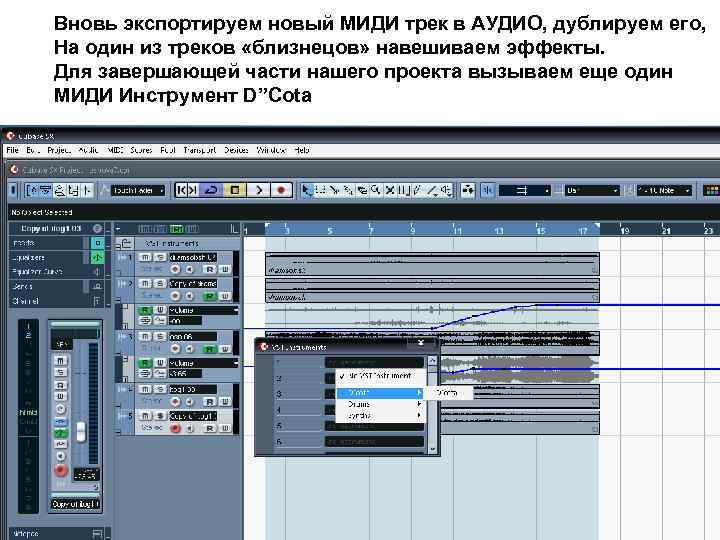Select the Play speaker tool
Image resolution: width=720 pixels, height=540 pixels.
[x=446, y=190]
